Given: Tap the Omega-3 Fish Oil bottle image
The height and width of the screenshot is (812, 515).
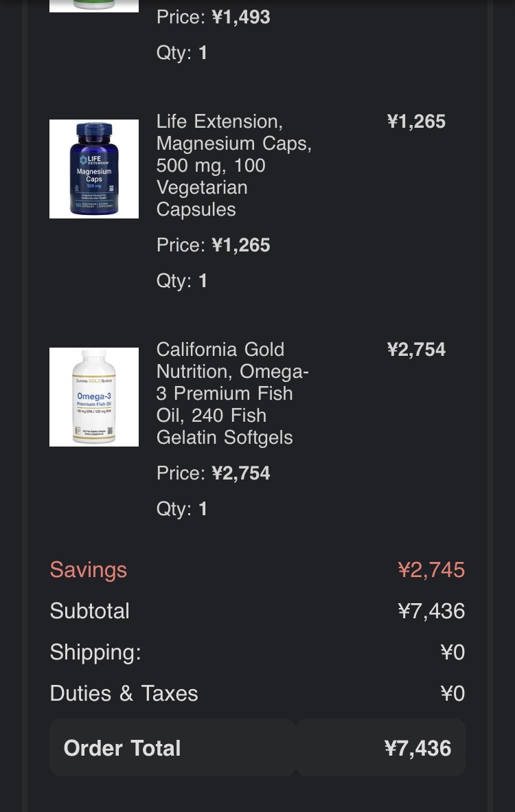Looking at the screenshot, I should pyautogui.click(x=94, y=397).
